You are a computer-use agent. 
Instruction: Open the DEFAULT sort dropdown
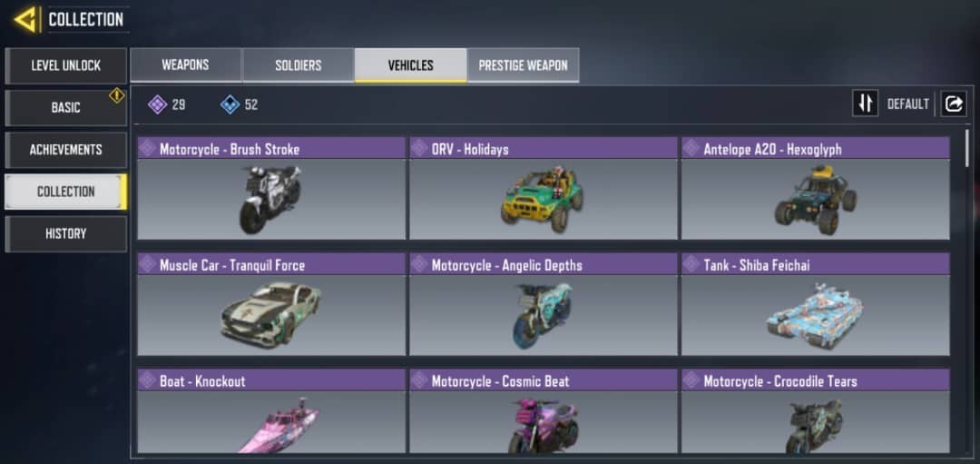click(x=908, y=104)
